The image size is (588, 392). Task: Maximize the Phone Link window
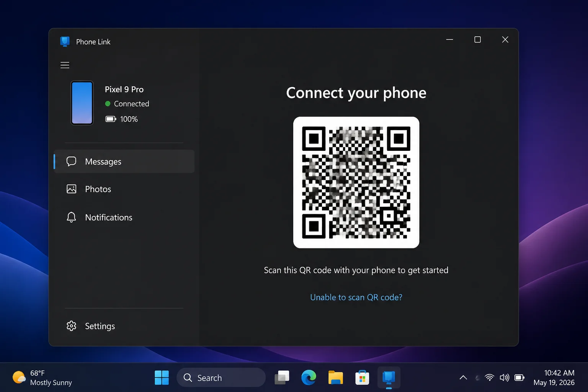(477, 39)
